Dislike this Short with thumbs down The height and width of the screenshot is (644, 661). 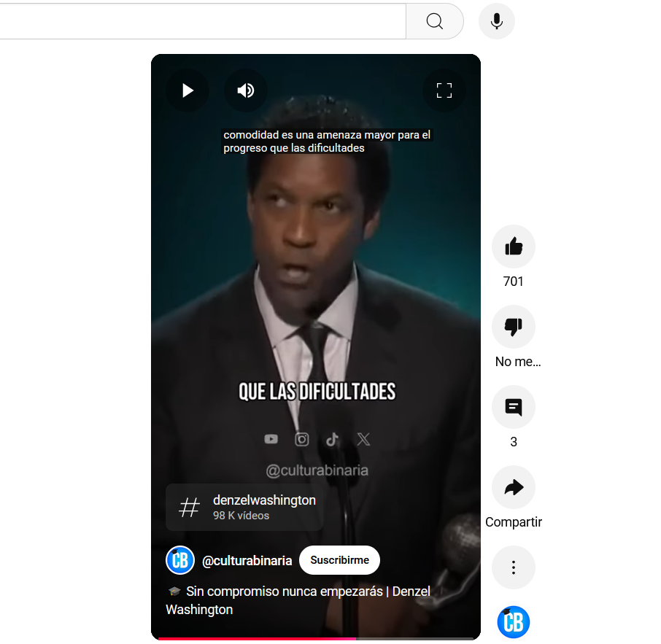514,327
